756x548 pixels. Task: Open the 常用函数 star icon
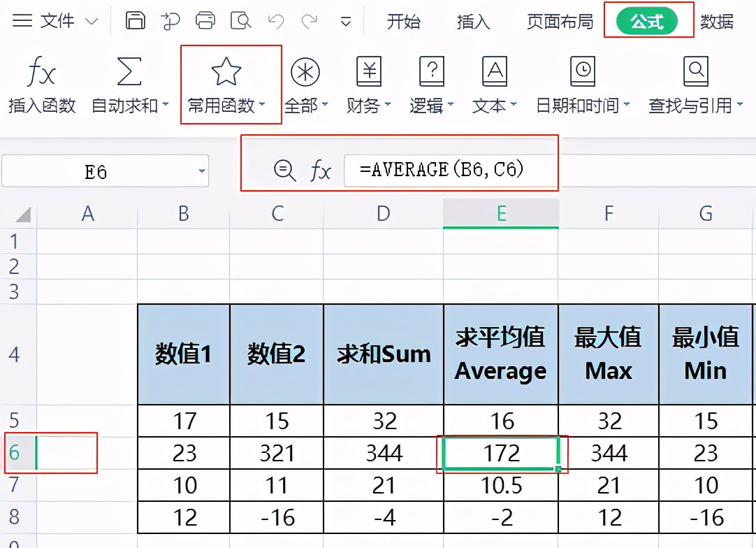pos(226,71)
